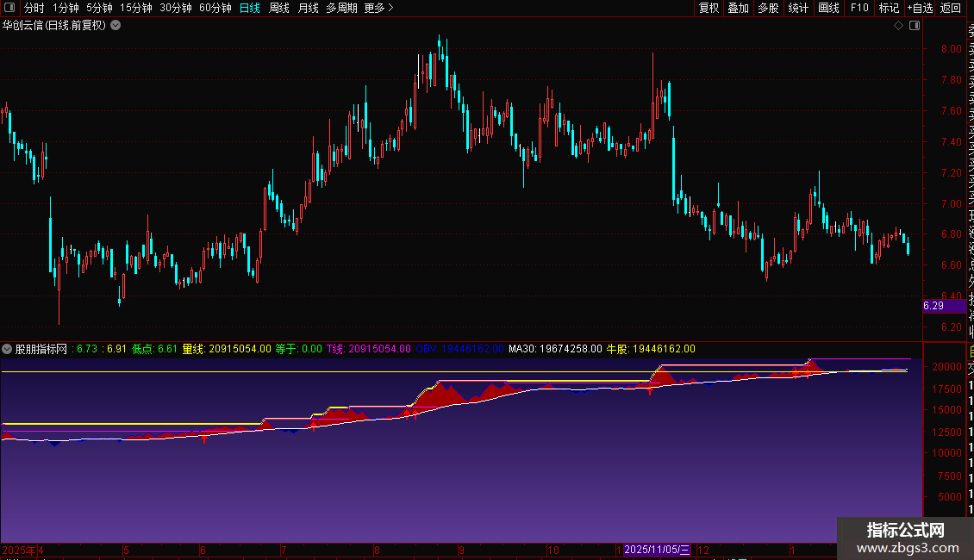Open 统计 statistics
974x560 pixels.
pos(798,8)
